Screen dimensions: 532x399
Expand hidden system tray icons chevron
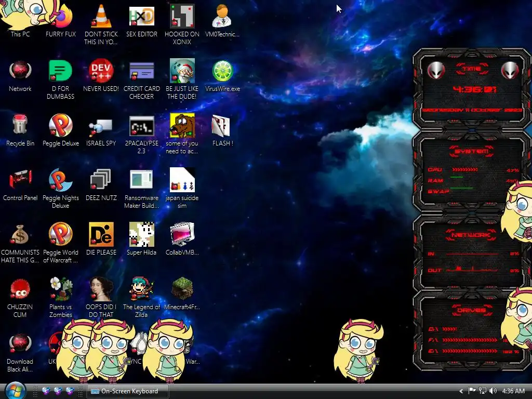click(461, 391)
